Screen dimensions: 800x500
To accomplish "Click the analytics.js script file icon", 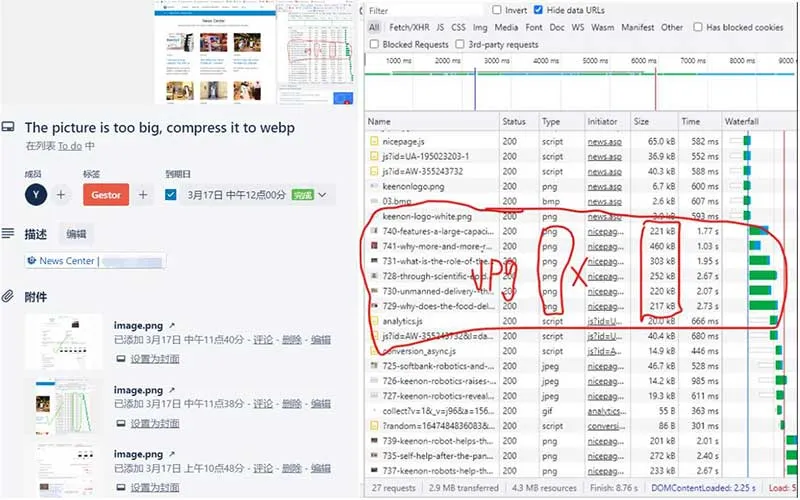I will (x=375, y=321).
